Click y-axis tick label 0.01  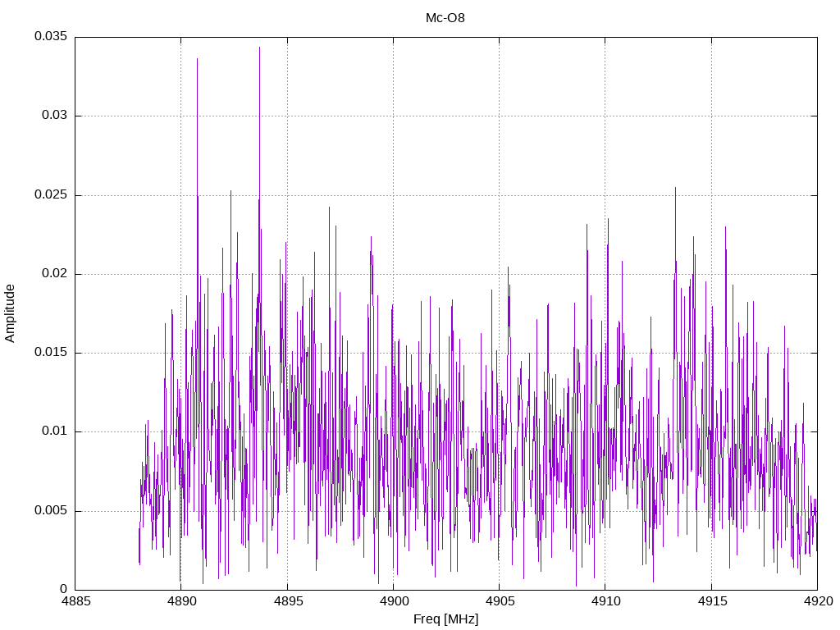click(55, 431)
